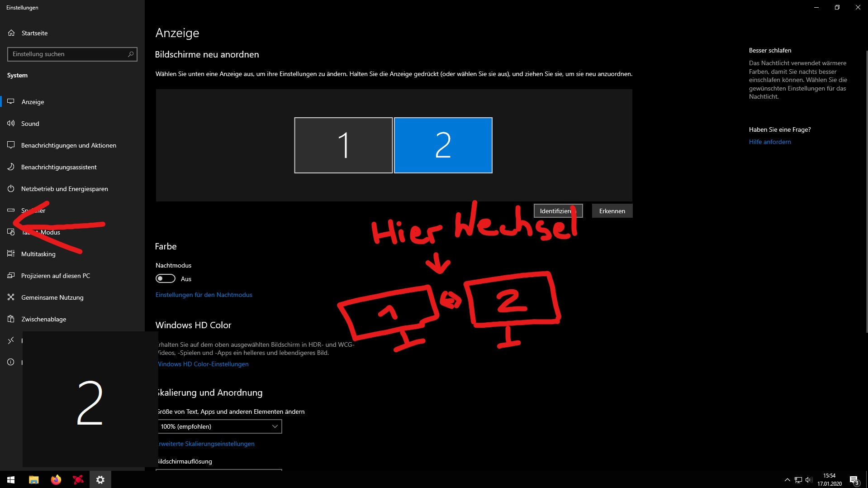This screenshot has height=488, width=868.
Task: Open the 100% (empfohlen) scaling dropdown
Action: [x=219, y=426]
